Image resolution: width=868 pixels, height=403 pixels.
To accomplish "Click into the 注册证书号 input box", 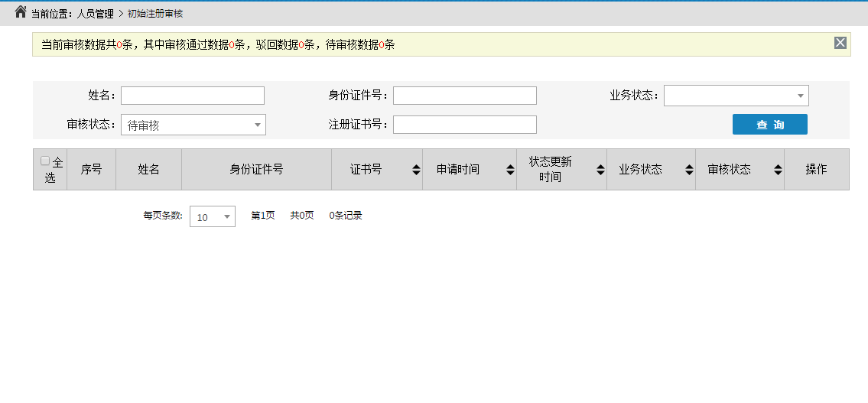I will [x=464, y=125].
